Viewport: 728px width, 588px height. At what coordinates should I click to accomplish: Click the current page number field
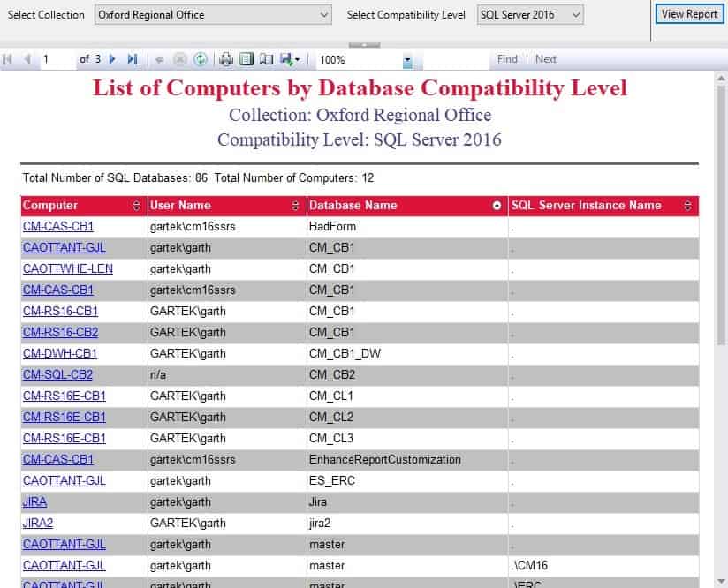coord(58,59)
